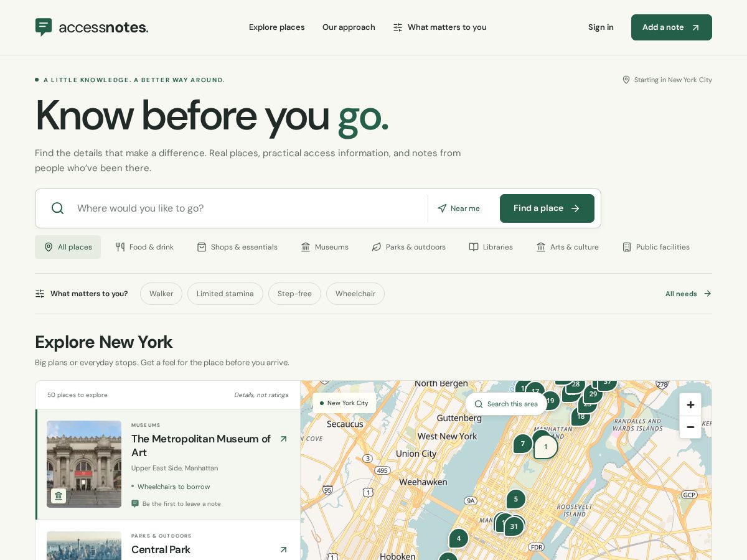This screenshot has height=560, width=747.
Task: Toggle the Wheelchair filter
Action: 355,294
